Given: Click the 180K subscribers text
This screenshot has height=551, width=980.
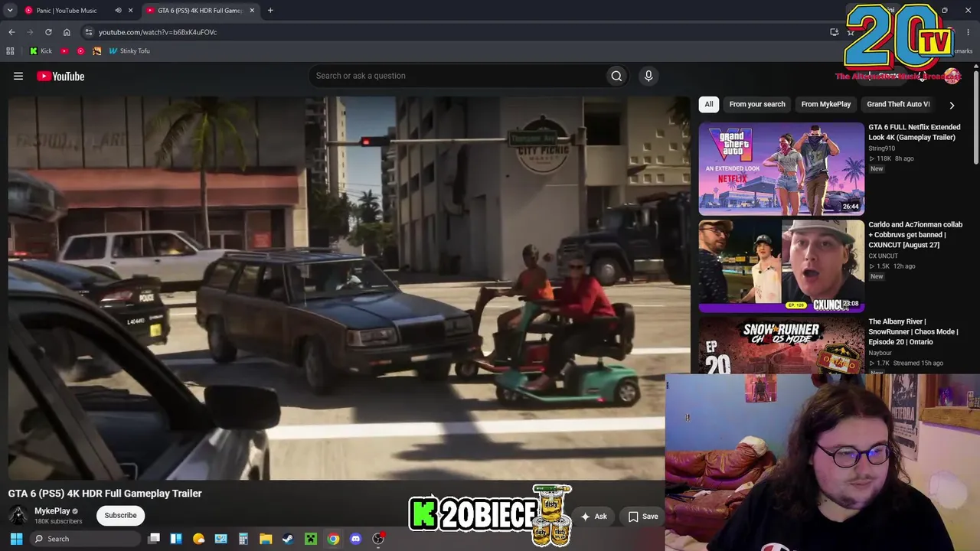Looking at the screenshot, I should click(58, 522).
